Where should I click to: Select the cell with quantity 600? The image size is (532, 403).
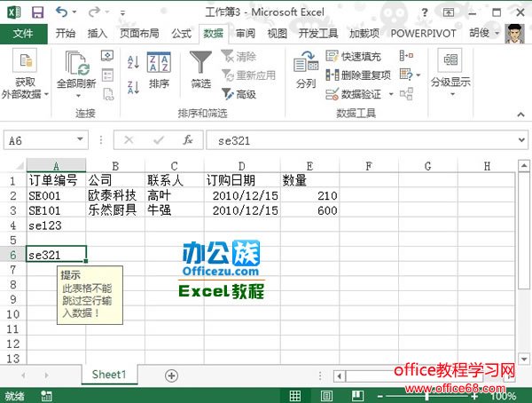pyautogui.click(x=309, y=210)
